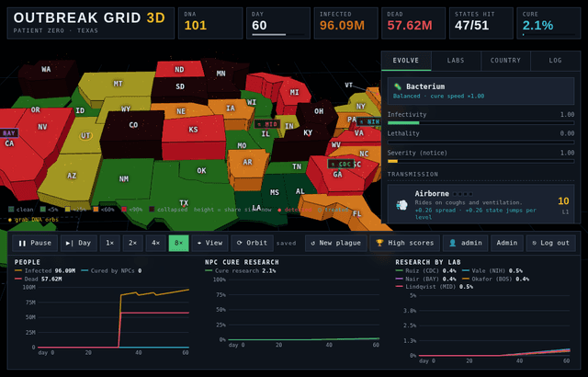Select Montana on the map
Screen dimensions: 588x377
118,84
